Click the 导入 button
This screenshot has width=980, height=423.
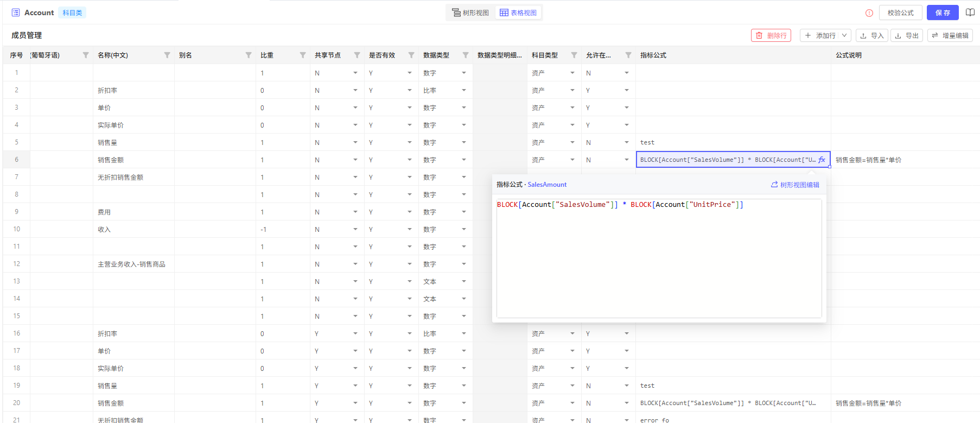tap(872, 35)
